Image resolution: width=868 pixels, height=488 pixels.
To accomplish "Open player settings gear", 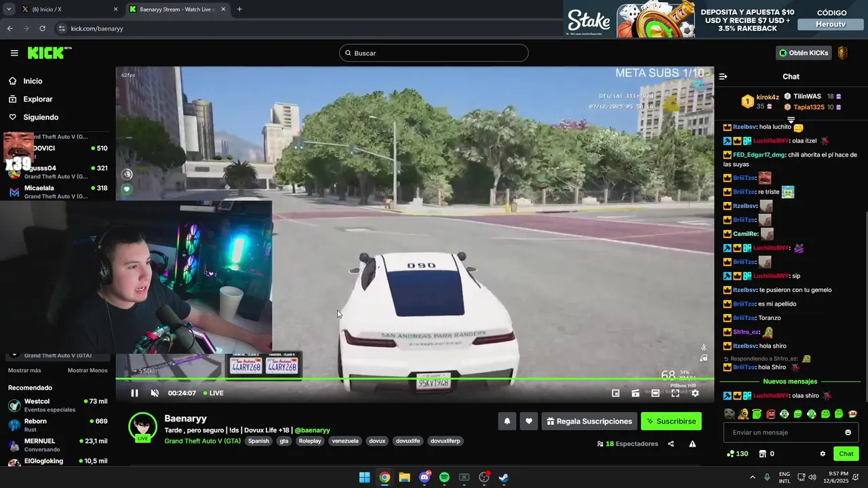I will (x=695, y=393).
